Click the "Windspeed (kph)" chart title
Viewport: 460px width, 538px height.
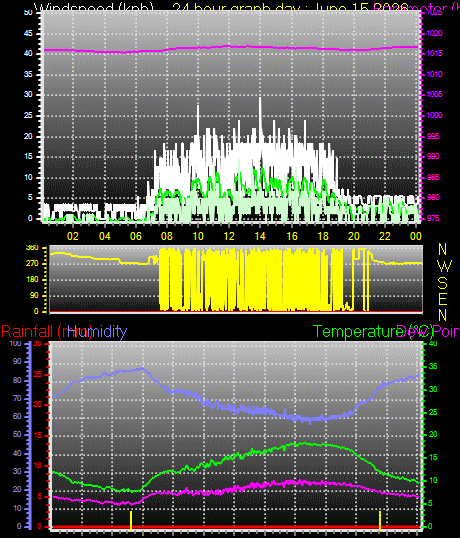click(94, 8)
